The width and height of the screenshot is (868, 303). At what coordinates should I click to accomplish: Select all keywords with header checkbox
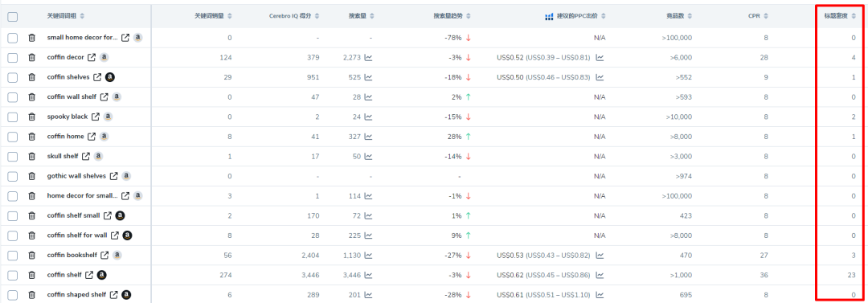pos(13,17)
